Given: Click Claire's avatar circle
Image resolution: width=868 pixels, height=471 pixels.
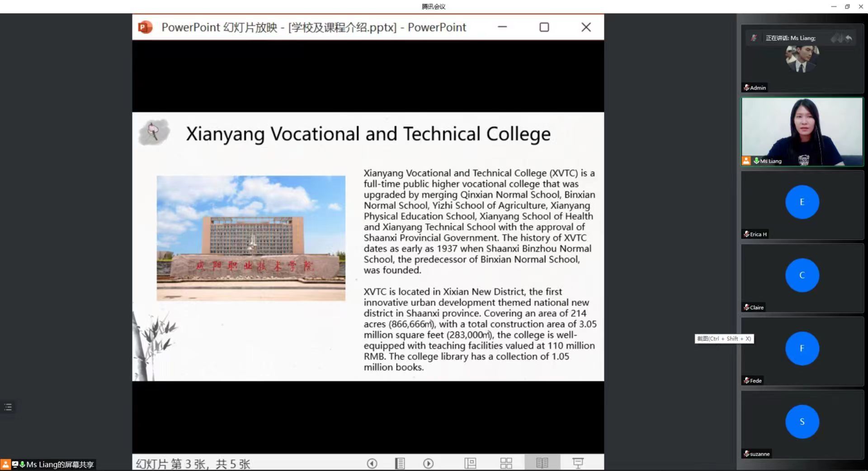Looking at the screenshot, I should tap(802, 275).
